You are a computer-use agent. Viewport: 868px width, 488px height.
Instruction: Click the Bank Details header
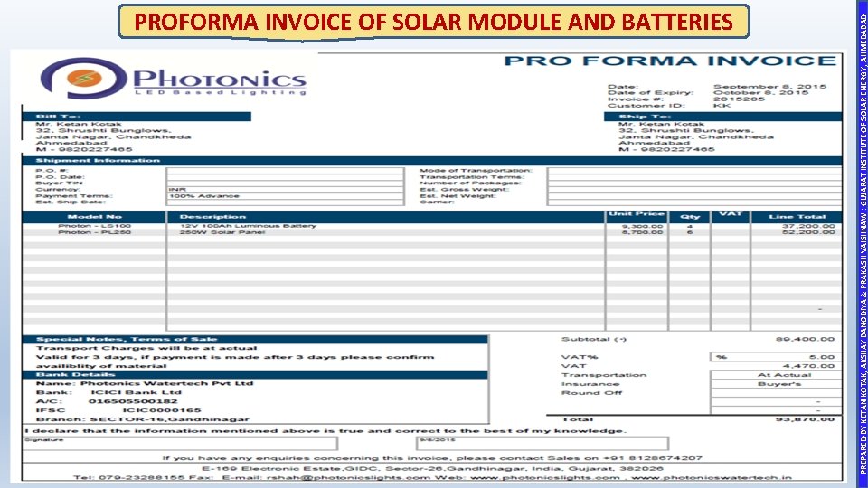tap(255, 374)
